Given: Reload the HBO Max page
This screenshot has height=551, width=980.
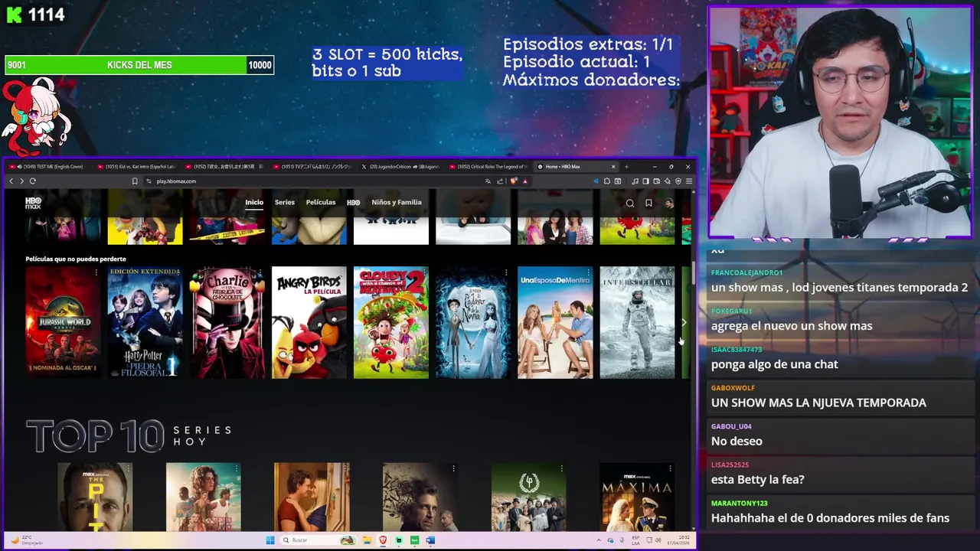Looking at the screenshot, I should [x=33, y=181].
